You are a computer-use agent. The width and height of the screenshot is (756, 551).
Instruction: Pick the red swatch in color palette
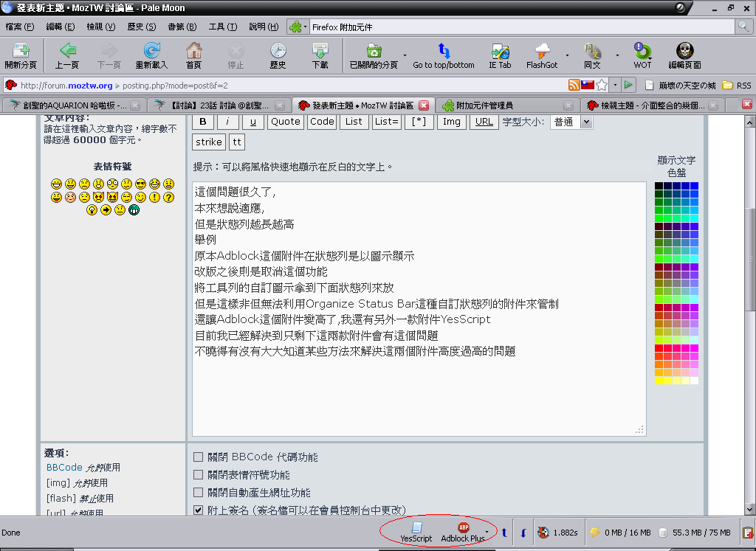point(659,349)
